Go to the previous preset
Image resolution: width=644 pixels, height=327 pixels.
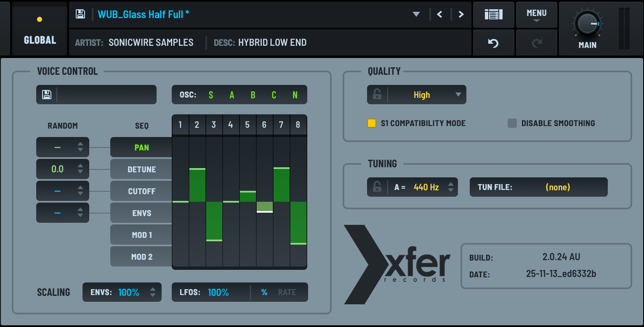click(440, 14)
